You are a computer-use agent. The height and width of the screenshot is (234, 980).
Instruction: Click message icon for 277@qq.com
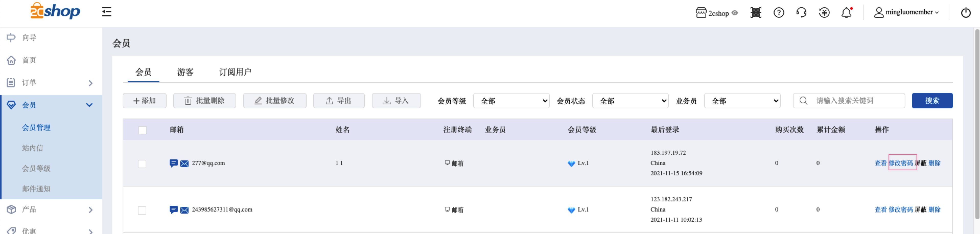point(173,163)
